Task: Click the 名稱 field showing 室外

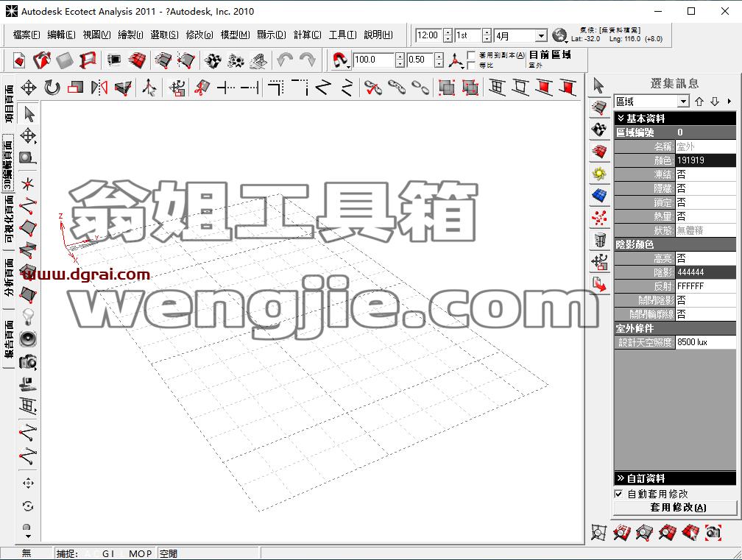Action: coord(705,146)
